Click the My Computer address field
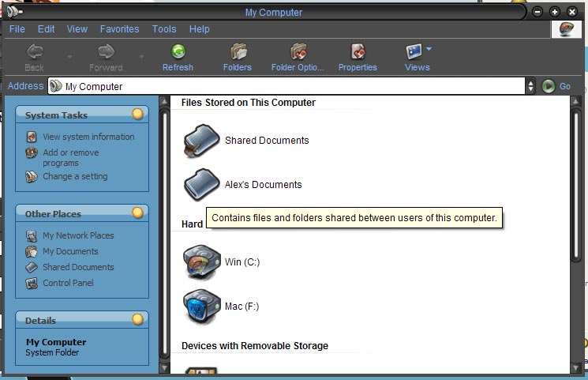588x380 pixels. (287, 86)
